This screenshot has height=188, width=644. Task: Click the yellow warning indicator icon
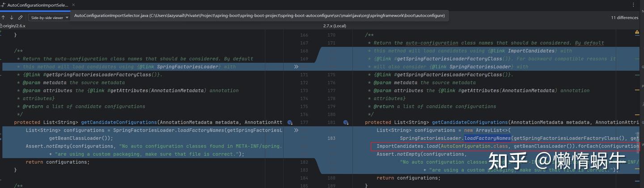click(637, 32)
